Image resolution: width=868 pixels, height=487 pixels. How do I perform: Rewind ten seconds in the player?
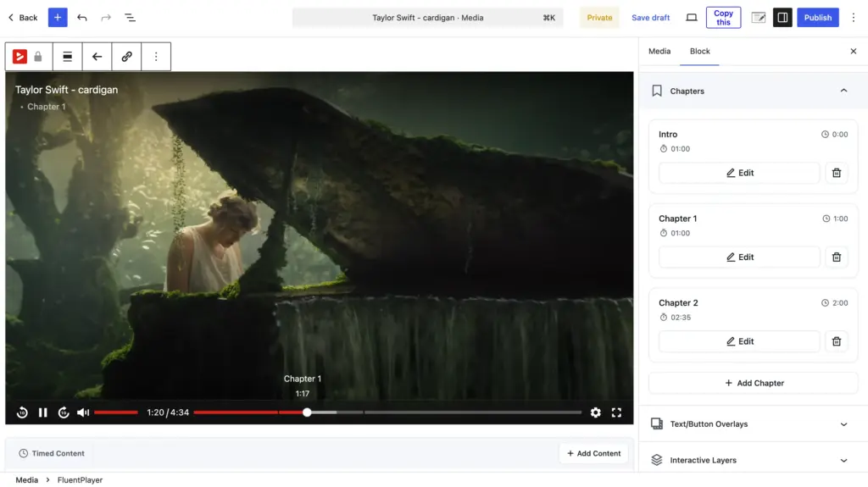coord(22,412)
